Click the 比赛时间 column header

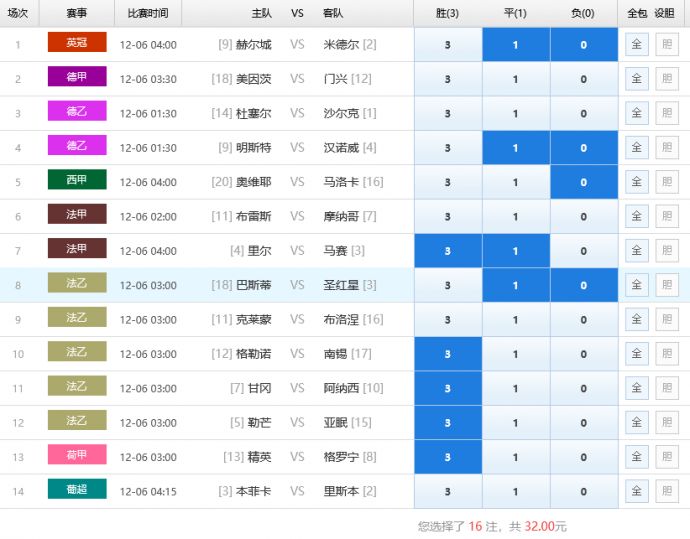click(x=148, y=14)
